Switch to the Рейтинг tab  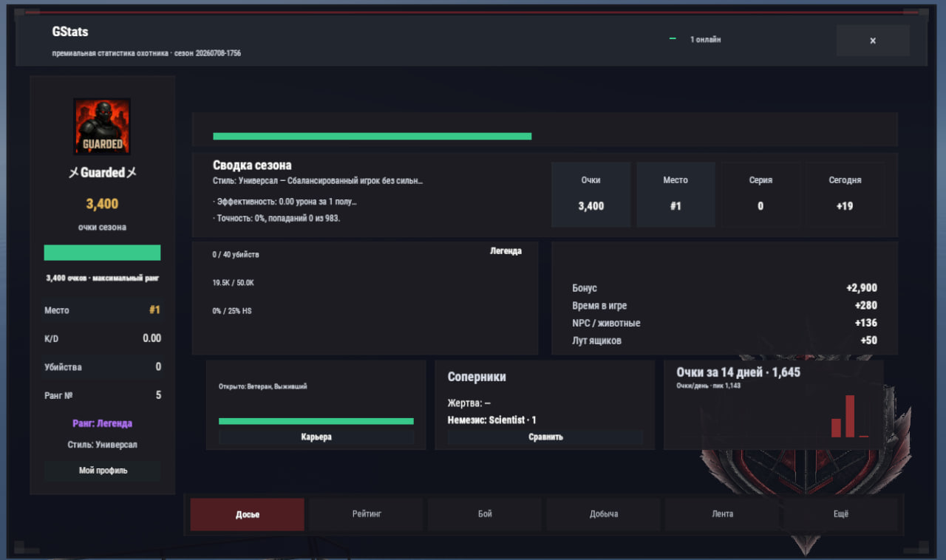[x=367, y=514]
